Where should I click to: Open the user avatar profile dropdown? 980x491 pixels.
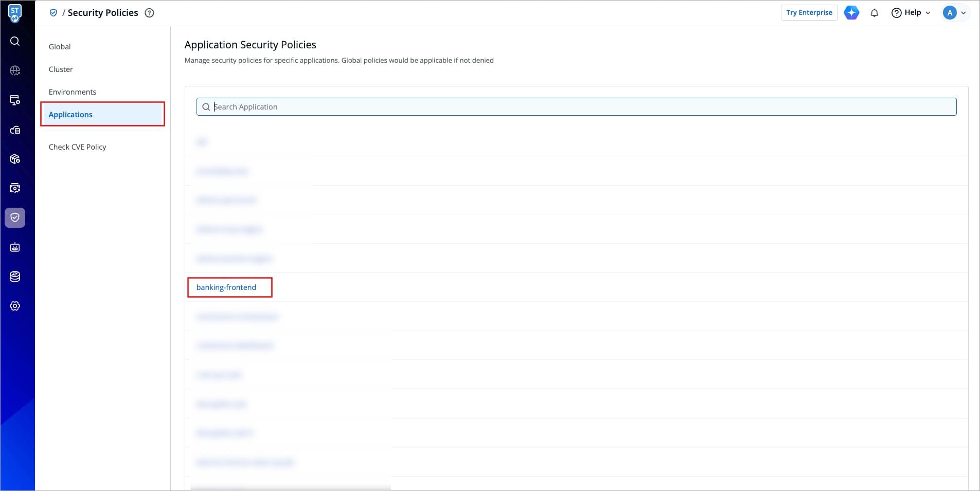955,13
